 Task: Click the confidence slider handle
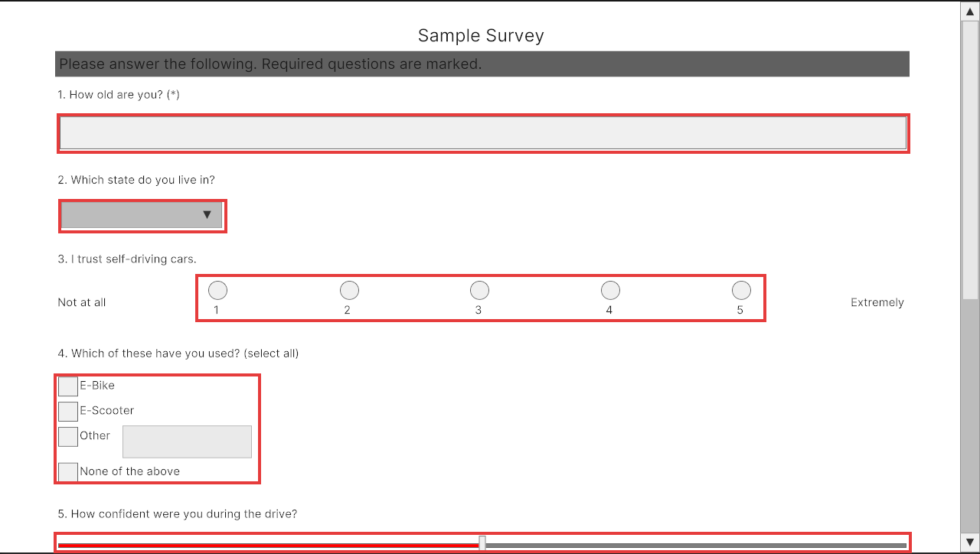482,543
